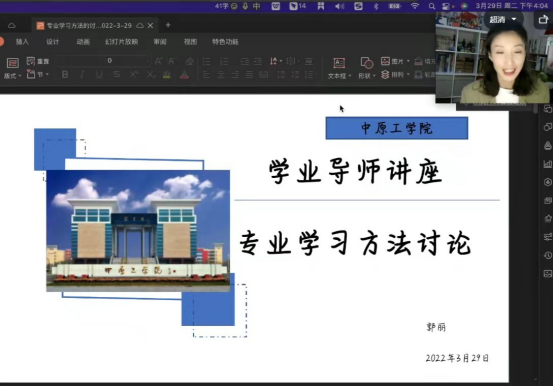Add a new document tab with plus
The width and height of the screenshot is (554, 386).
[168, 25]
